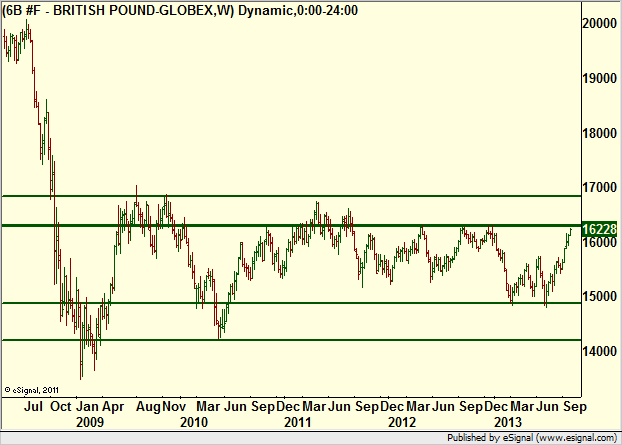Open the "Published by eSignal (www.esignal.com)" footer text
This screenshot has height=445, width=622.
point(532,438)
